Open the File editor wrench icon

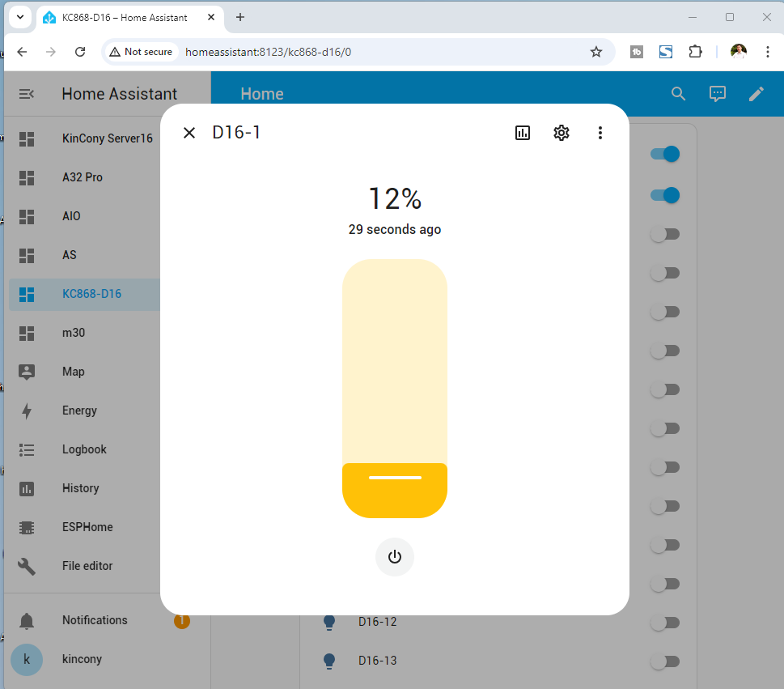tap(27, 566)
